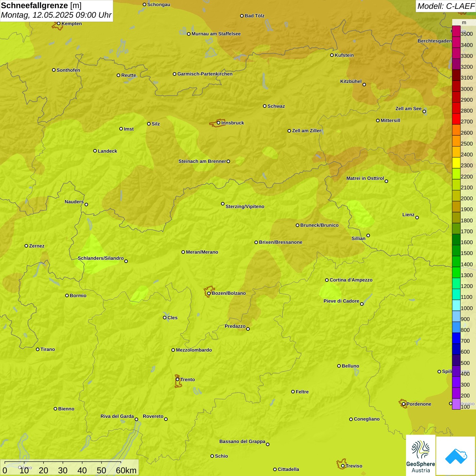Click the blue cloud arrow logo
Image resolution: width=476 pixels, height=476 pixels.
(456, 456)
